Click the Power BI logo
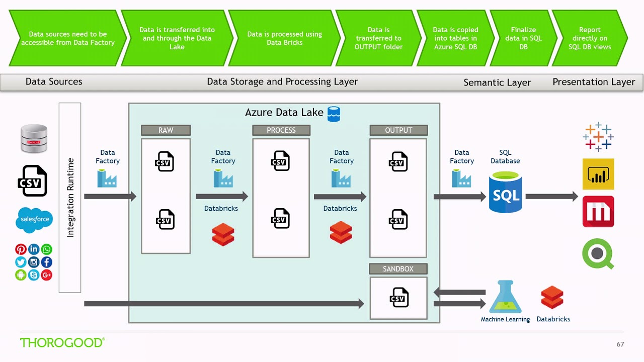644x362 pixels. tap(598, 174)
